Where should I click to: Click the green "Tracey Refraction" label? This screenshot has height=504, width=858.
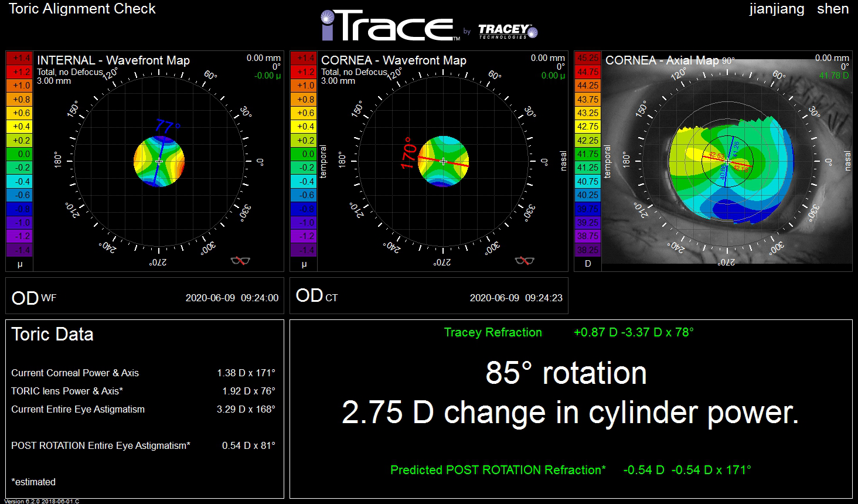[x=493, y=332]
